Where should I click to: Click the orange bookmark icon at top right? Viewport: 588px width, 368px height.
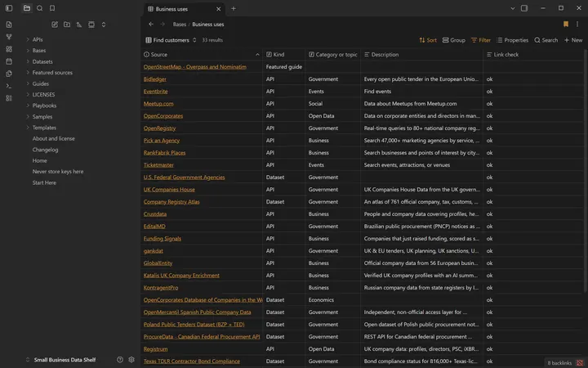566,24
